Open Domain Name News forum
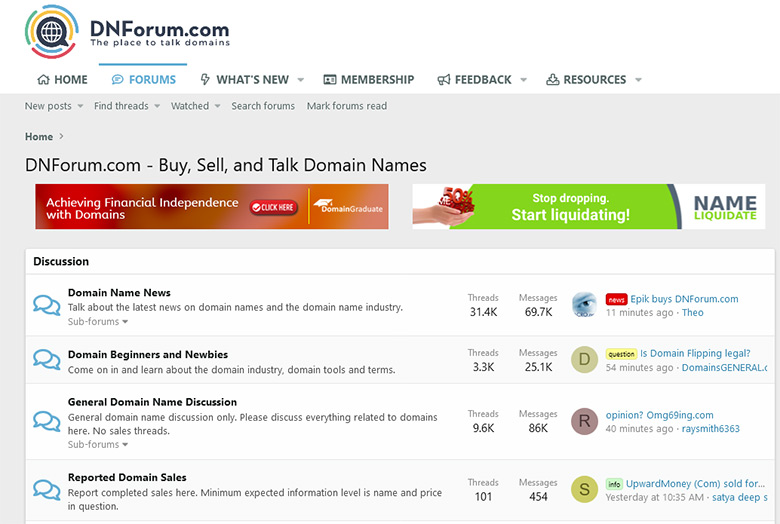Image resolution: width=780 pixels, height=524 pixels. click(119, 293)
